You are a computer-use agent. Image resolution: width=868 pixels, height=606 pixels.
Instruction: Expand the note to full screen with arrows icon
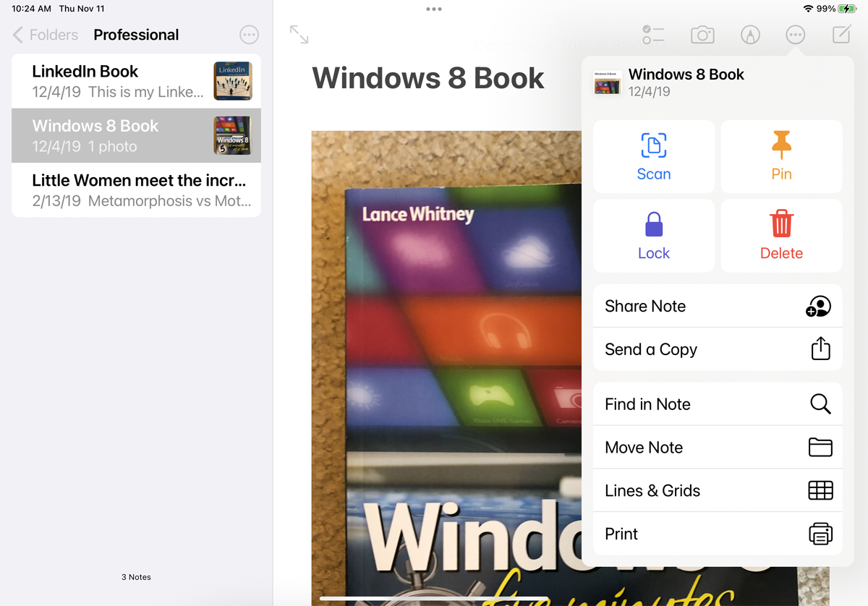click(x=299, y=34)
